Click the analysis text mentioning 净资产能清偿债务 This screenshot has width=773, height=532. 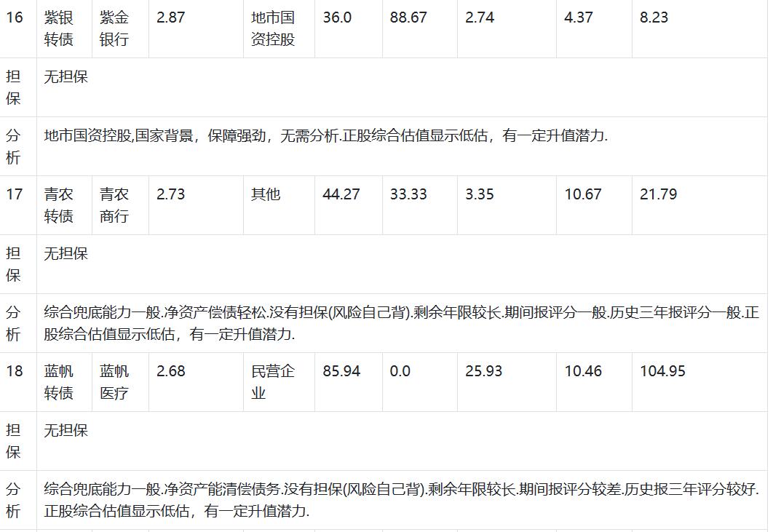click(x=401, y=501)
